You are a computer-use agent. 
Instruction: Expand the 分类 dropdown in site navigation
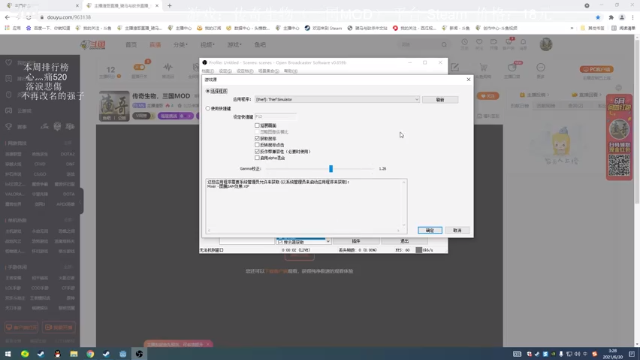pyautogui.click(x=180, y=44)
